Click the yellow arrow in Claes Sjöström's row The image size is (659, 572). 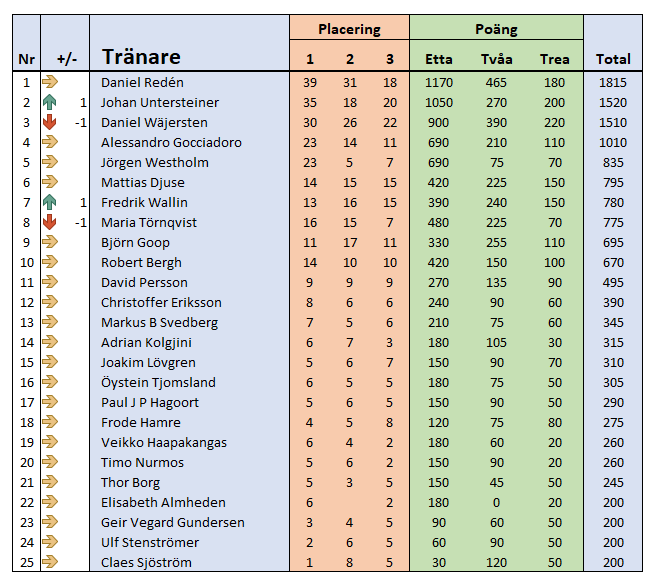pos(51,562)
